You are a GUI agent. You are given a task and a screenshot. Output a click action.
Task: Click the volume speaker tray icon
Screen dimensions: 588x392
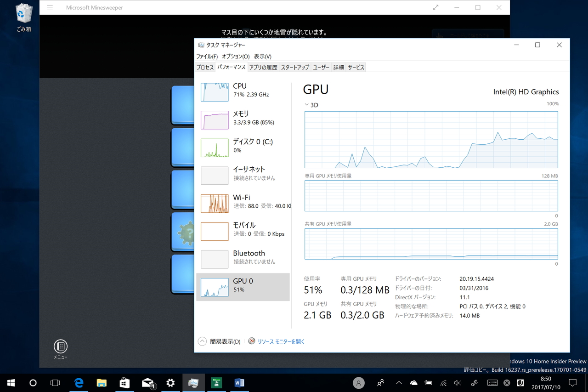point(458,383)
